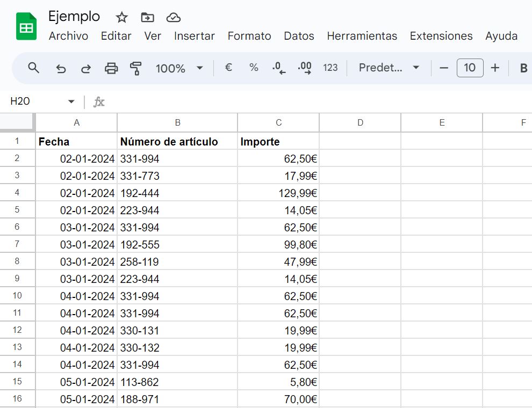Select cell with 17,99€
The height and width of the screenshot is (408, 532).
pos(278,176)
